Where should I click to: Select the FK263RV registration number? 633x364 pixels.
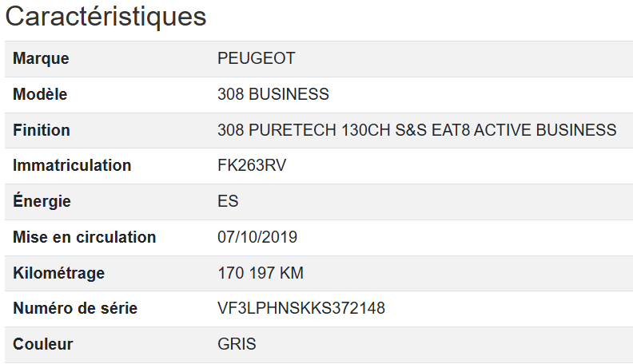tap(252, 166)
